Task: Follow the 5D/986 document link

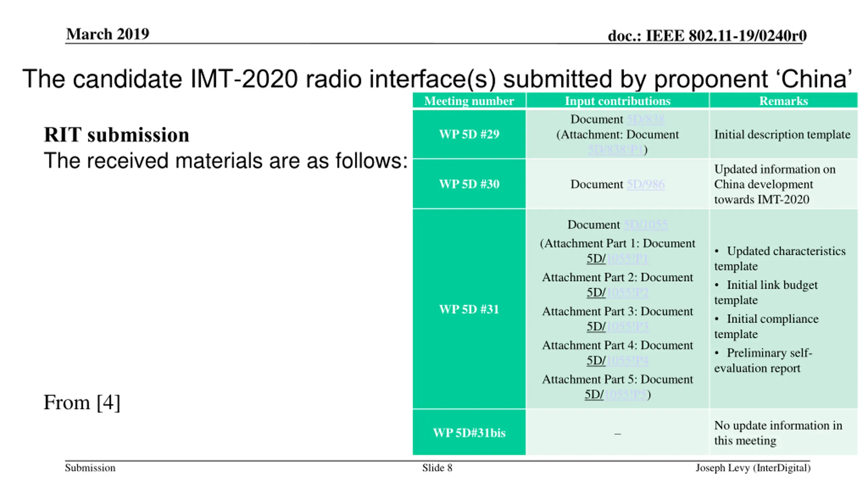Action: (646, 184)
